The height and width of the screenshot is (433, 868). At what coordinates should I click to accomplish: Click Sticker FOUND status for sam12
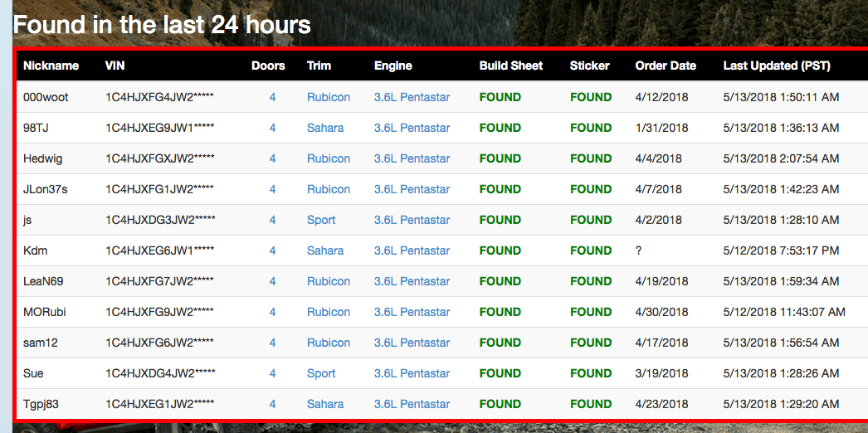pos(591,343)
